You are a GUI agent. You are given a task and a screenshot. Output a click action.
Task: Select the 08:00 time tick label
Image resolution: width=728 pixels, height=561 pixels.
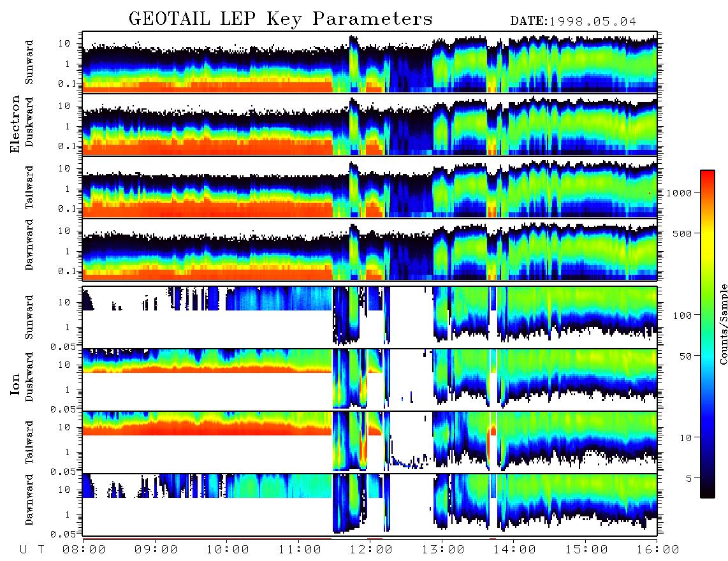click(84, 550)
